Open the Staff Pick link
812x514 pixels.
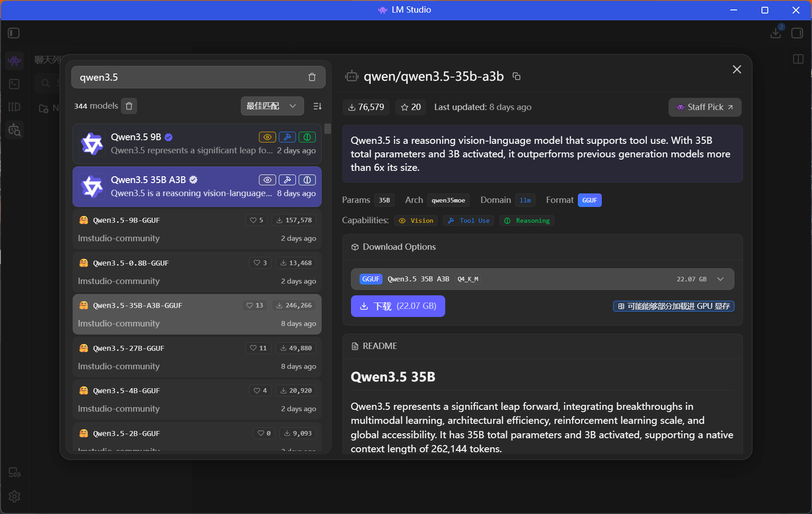pos(705,107)
